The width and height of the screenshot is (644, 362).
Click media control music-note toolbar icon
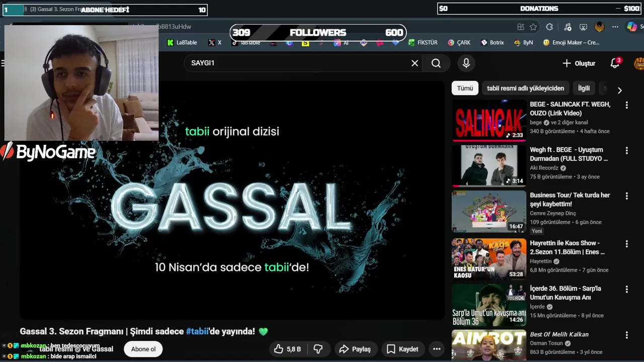568,27
